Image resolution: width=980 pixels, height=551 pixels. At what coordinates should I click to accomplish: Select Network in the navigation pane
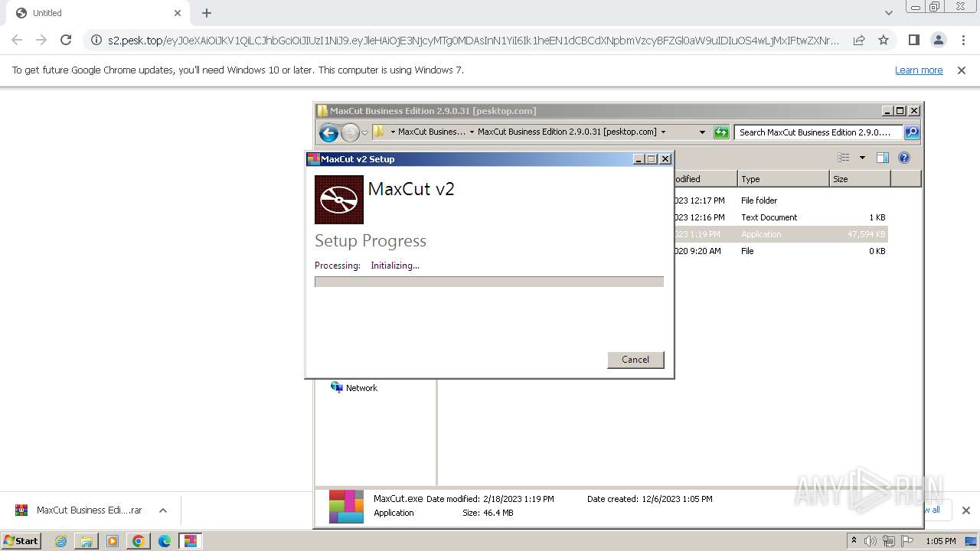361,388
